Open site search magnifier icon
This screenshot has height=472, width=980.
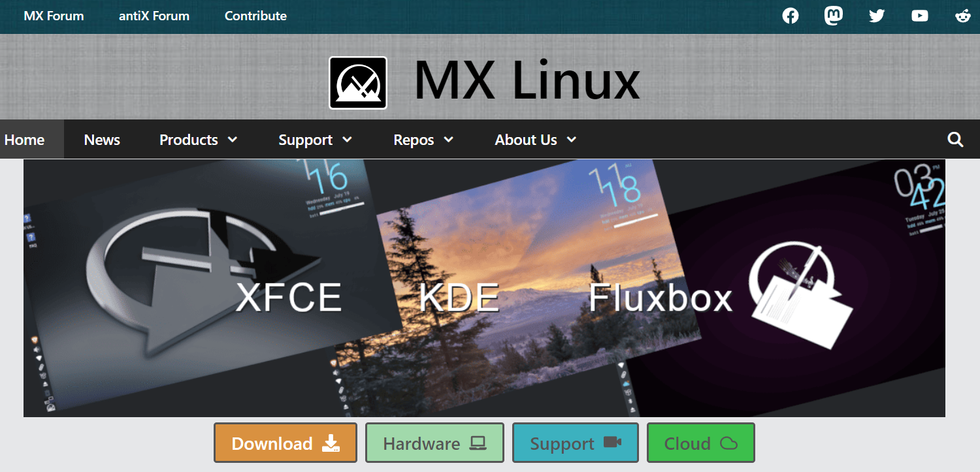955,140
